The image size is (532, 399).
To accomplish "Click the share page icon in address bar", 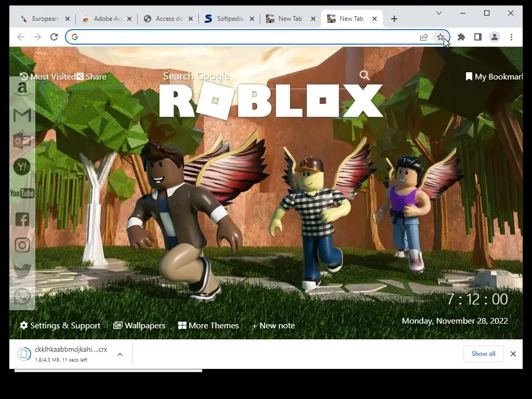I will (424, 37).
